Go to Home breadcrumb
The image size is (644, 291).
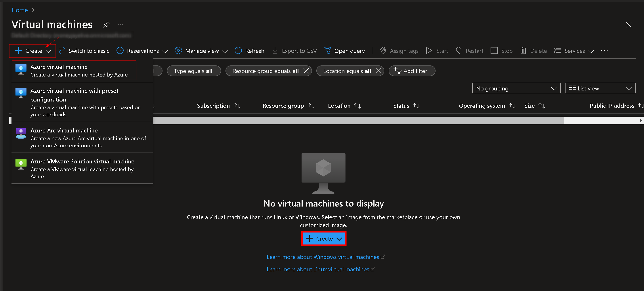pyautogui.click(x=19, y=10)
